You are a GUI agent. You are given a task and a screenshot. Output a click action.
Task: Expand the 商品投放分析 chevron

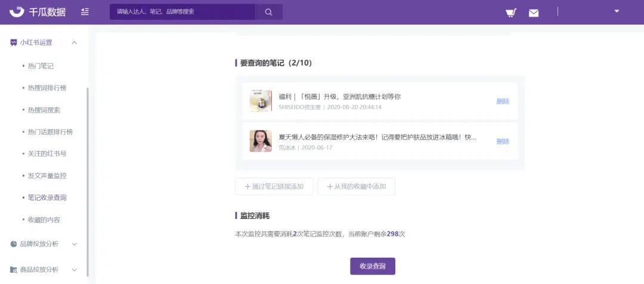(x=75, y=270)
